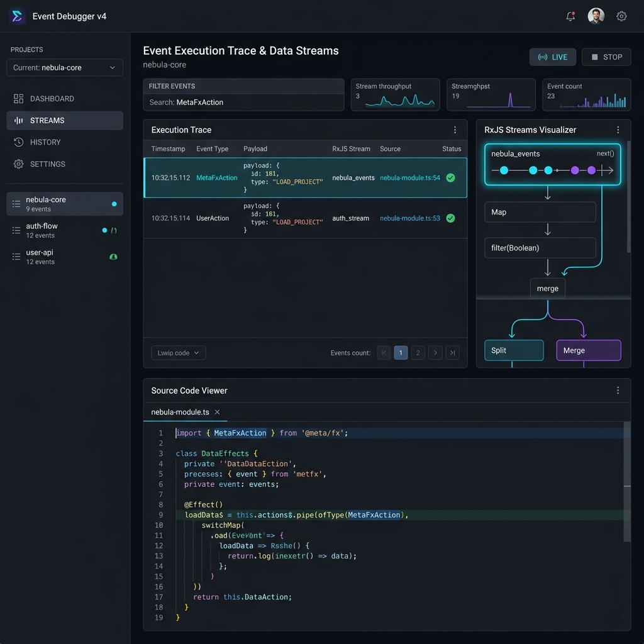
Task: Click the purple Merge output node
Action: point(589,350)
